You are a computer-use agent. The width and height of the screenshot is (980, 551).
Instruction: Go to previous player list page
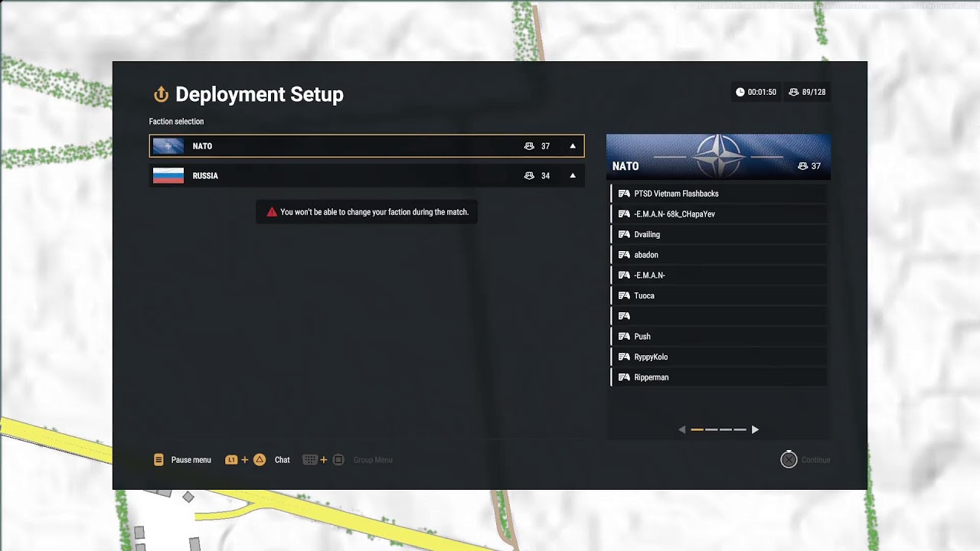[x=682, y=430]
